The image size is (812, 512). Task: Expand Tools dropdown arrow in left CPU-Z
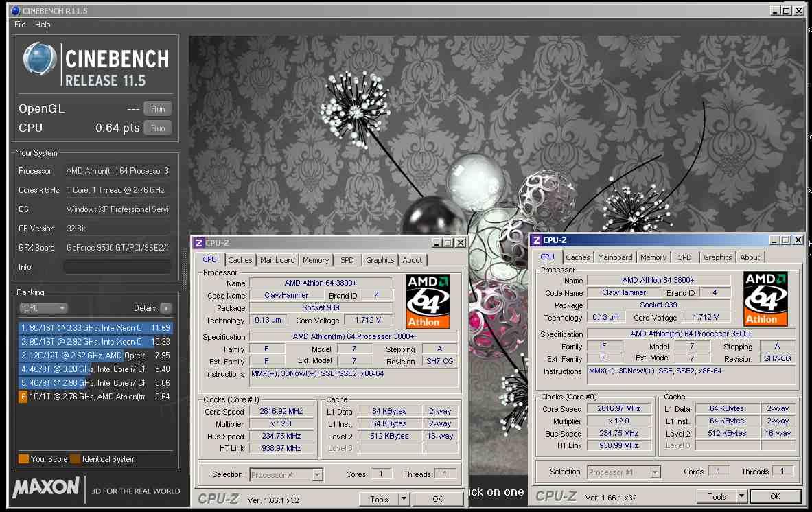pos(404,499)
